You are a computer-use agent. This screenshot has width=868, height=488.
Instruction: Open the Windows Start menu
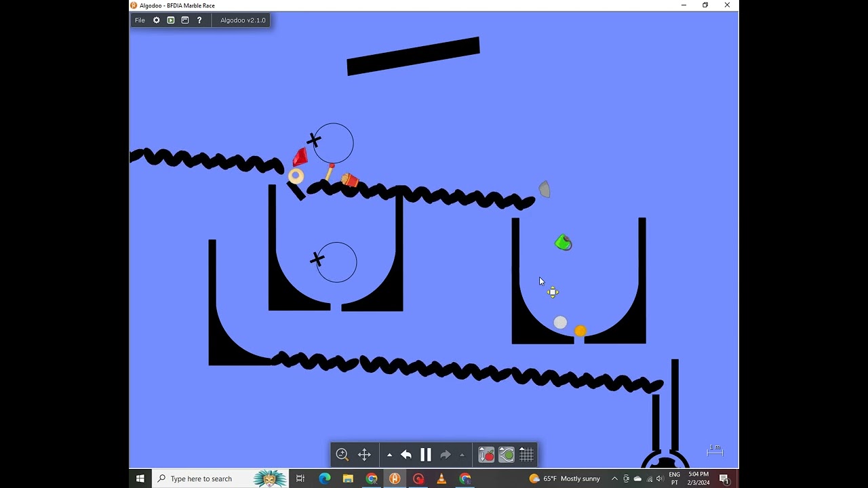pyautogui.click(x=140, y=479)
